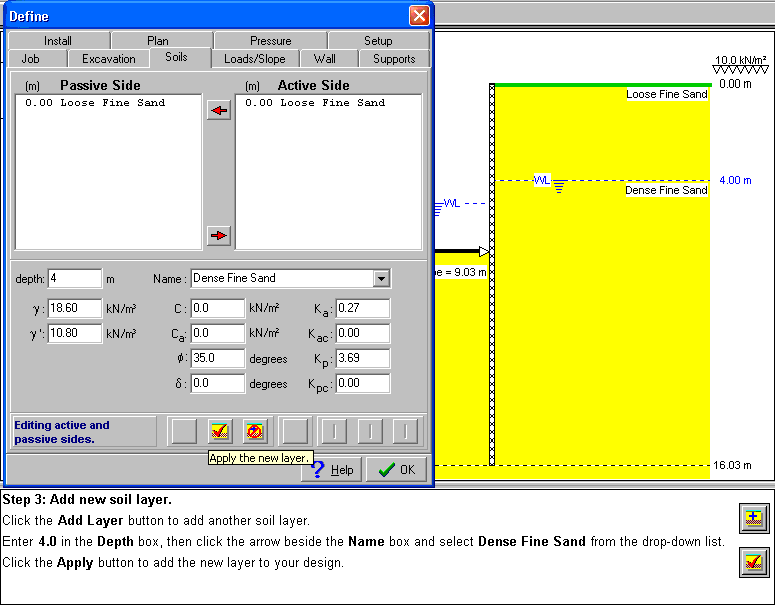
Task: Select Loose Fine Sand in Passive Side list
Action: [x=95, y=103]
